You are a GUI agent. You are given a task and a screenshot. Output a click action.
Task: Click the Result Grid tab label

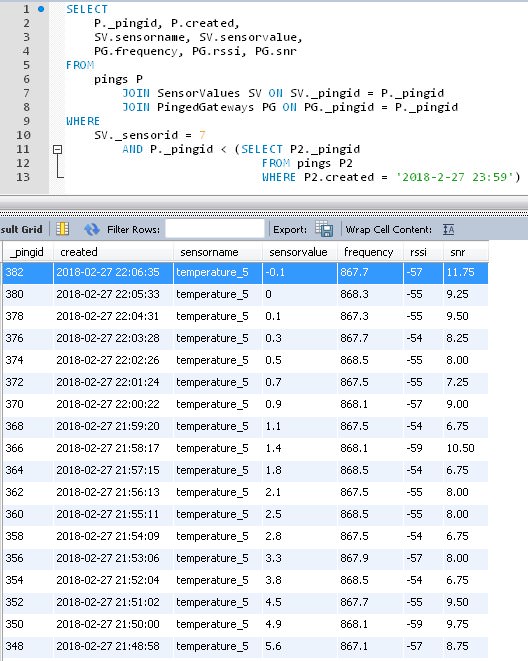tap(21, 229)
